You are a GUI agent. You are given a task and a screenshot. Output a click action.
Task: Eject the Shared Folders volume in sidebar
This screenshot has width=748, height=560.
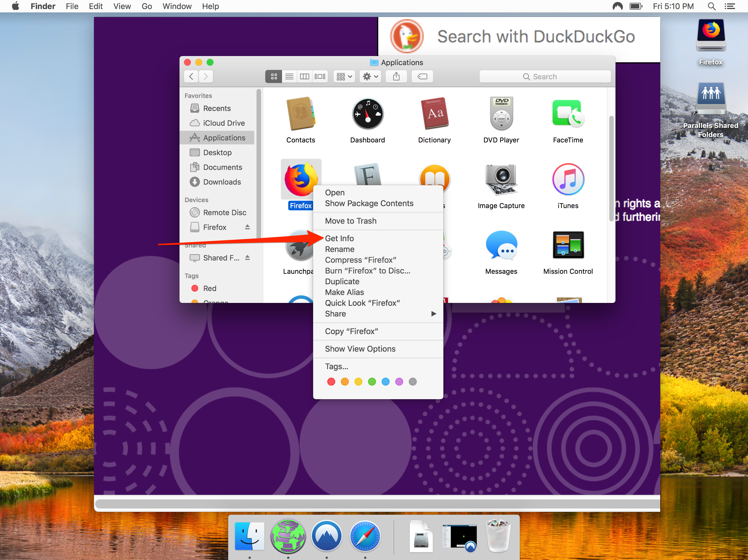pos(247,258)
